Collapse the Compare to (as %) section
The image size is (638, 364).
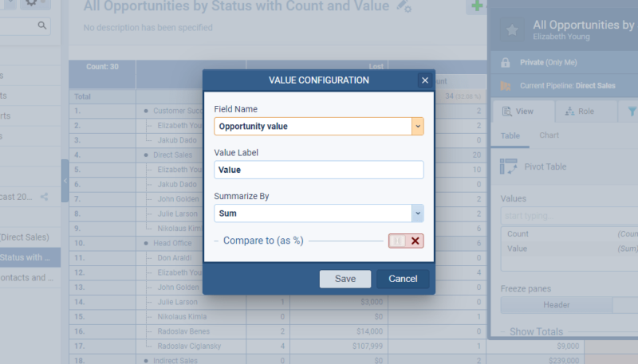pyautogui.click(x=216, y=241)
